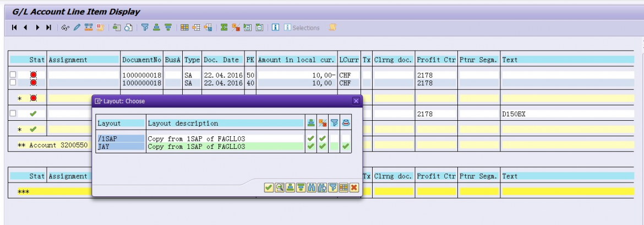Tick the checkbox on the PK 40 line

tap(13, 82)
